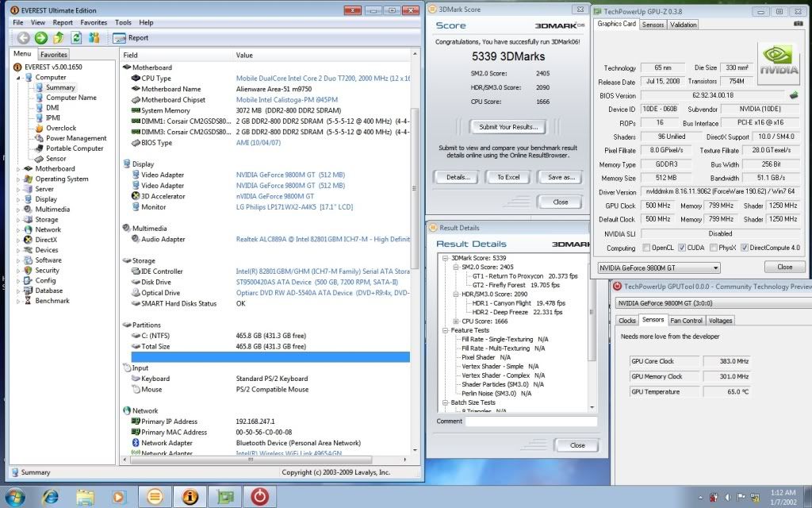Open the Tools menu in EVEREST
Image resolution: width=812 pixels, height=508 pixels.
[x=123, y=22]
